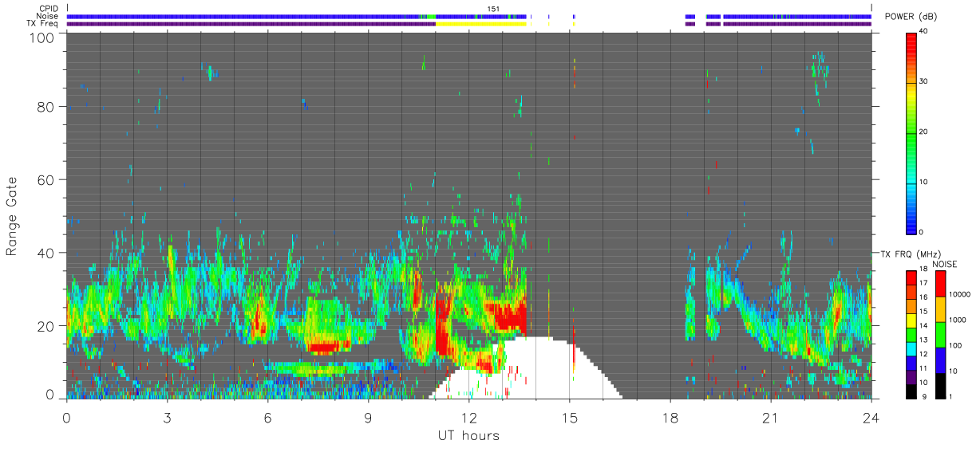The width and height of the screenshot is (980, 452).
Task: Click the 'Range Gate' axis title
Action: (12, 216)
